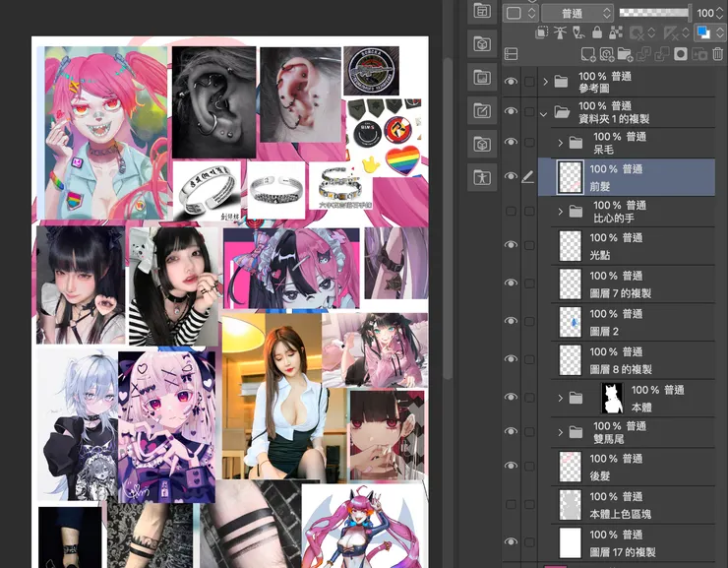Hide the 資料夾 1 的複製 folder
Screen dimensions: 728x568
point(511,111)
